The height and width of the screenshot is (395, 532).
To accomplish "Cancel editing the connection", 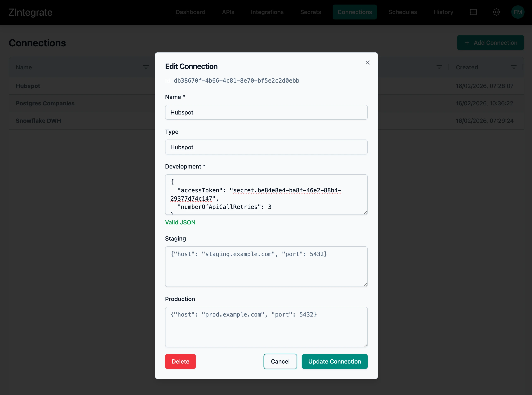I will point(280,361).
